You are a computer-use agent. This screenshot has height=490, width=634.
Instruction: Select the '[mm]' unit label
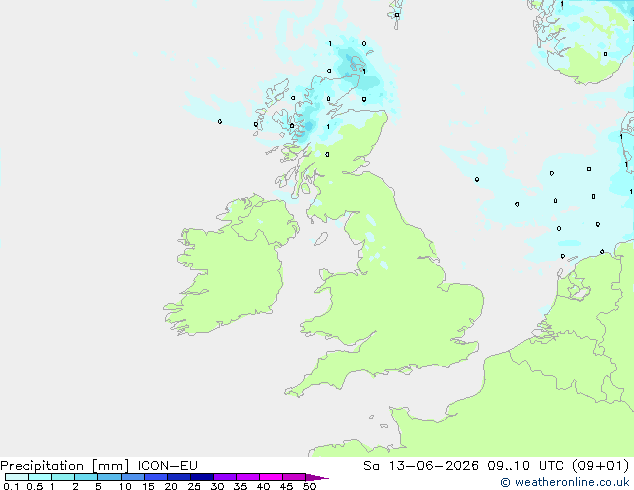coord(110,466)
